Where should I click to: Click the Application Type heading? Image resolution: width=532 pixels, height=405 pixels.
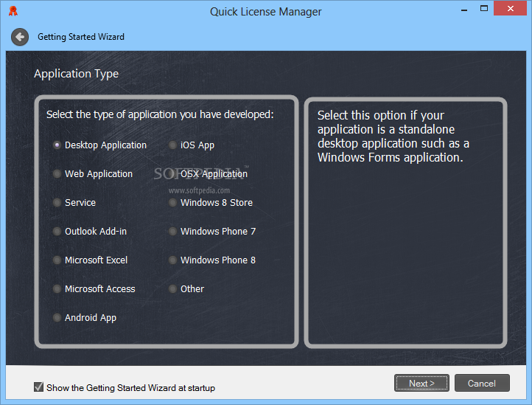click(x=77, y=74)
